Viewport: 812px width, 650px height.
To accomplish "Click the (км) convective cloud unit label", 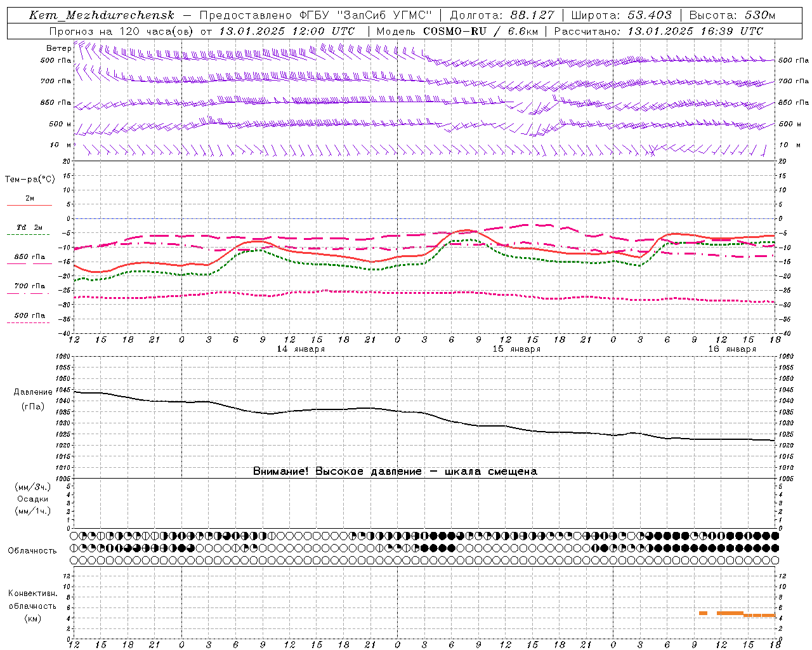I will click(32, 618).
